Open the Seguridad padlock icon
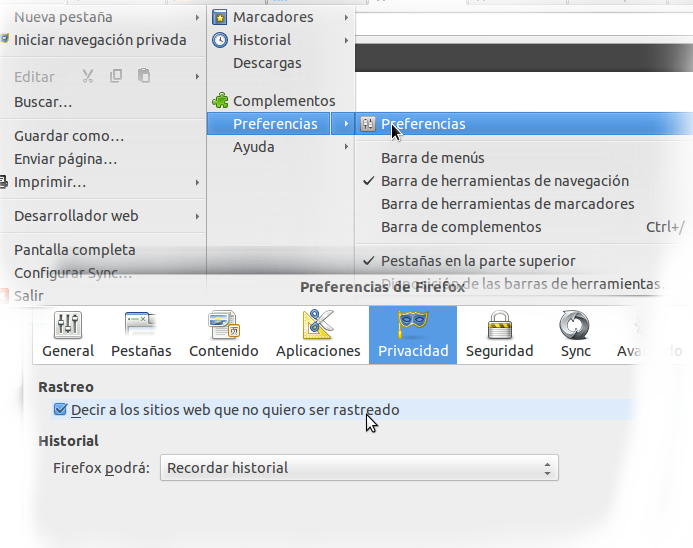The width and height of the screenshot is (693, 548). click(499, 325)
